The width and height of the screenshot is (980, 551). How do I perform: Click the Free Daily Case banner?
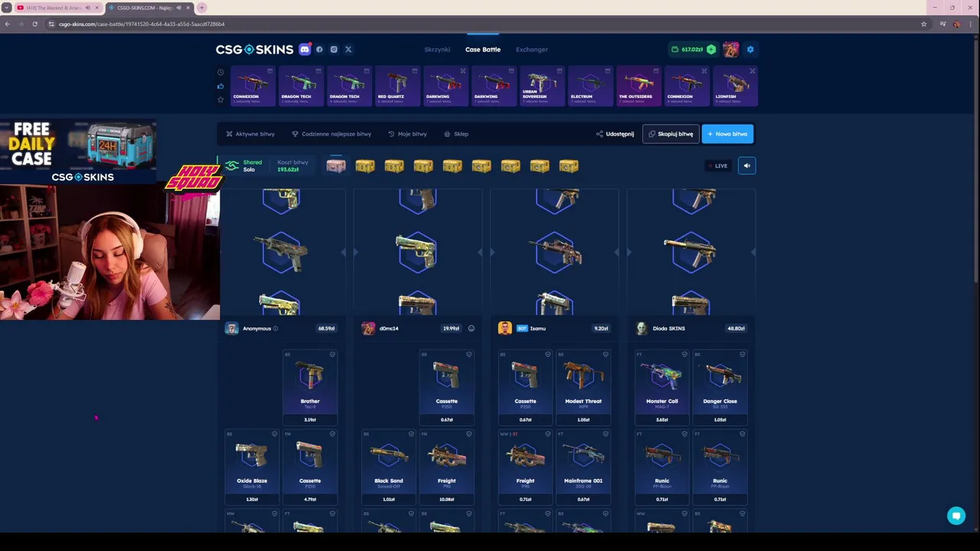click(x=77, y=152)
